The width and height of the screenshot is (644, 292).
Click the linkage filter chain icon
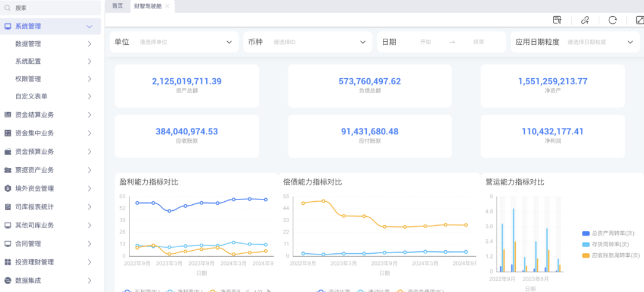tap(585, 20)
